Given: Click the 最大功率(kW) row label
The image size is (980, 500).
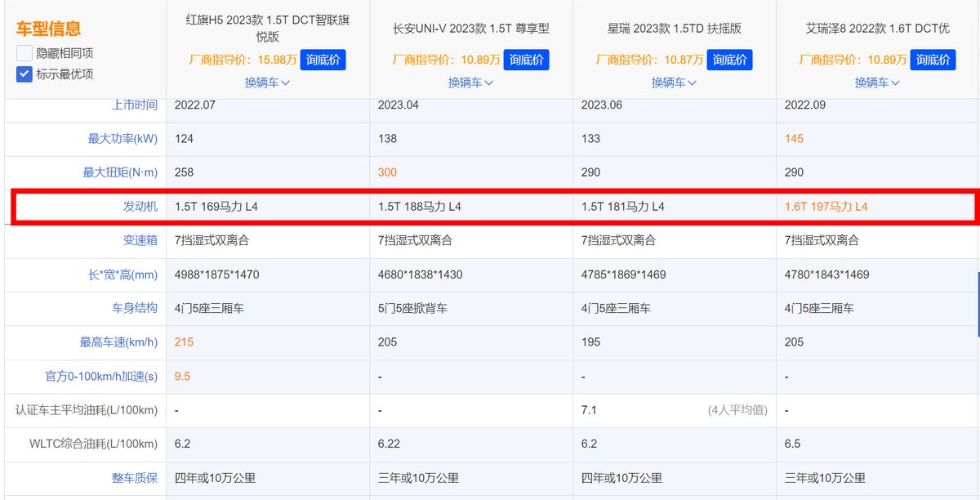Looking at the screenshot, I should pyautogui.click(x=122, y=139).
